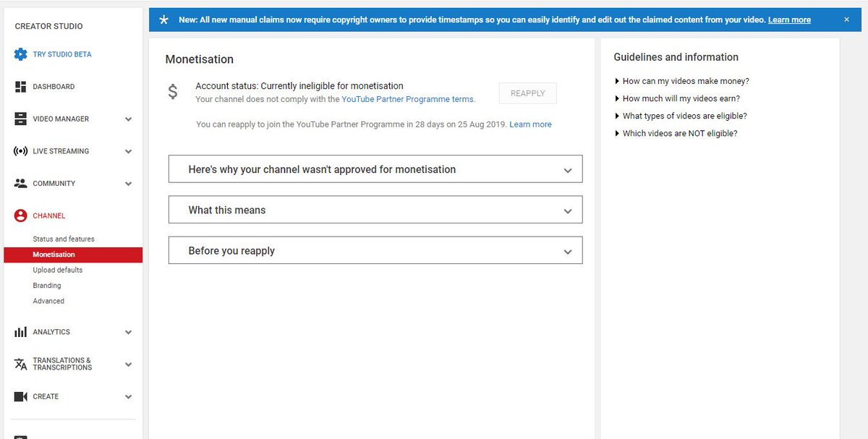This screenshot has width=868, height=439.
Task: Click the star icon in the blue banner
Action: [163, 20]
